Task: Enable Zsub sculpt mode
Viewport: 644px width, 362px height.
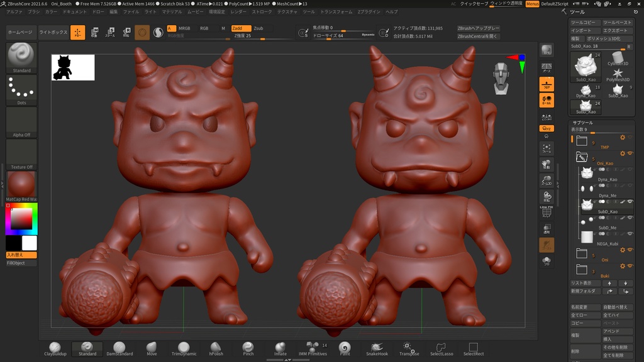Action: coord(258,28)
